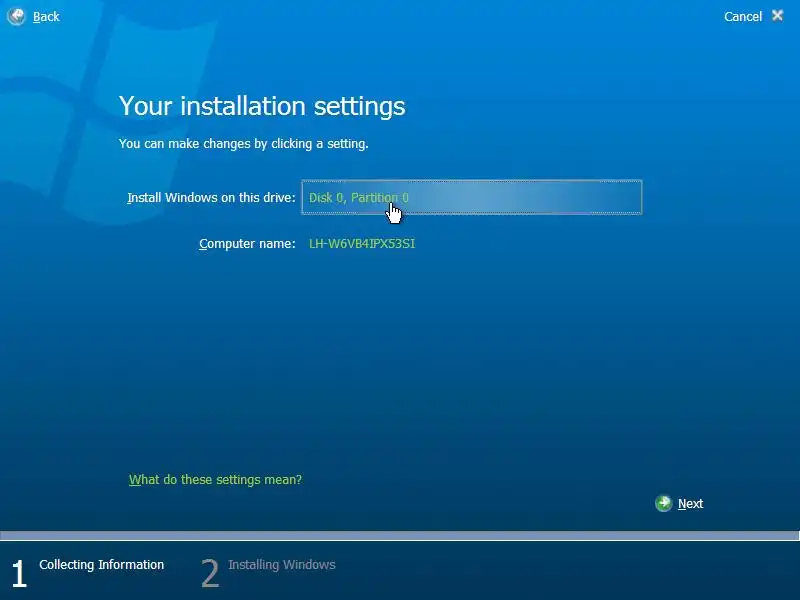Click the Install Windows on this drive label

[x=211, y=197]
